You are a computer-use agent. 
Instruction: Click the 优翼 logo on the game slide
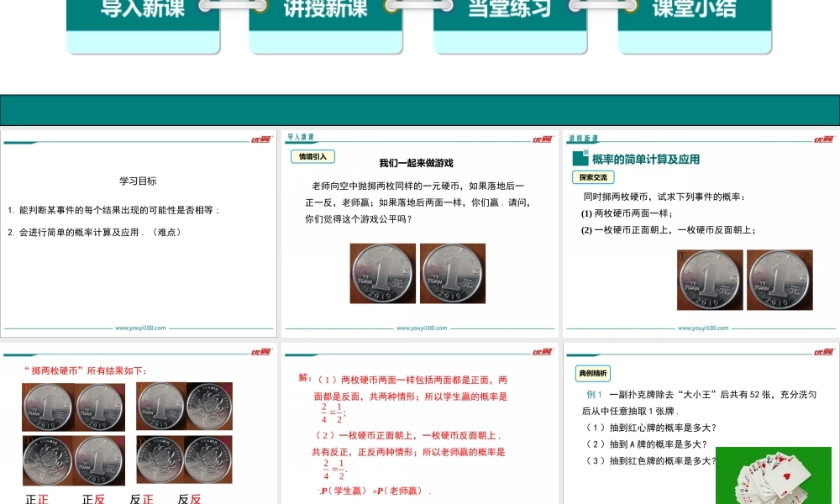542,139
